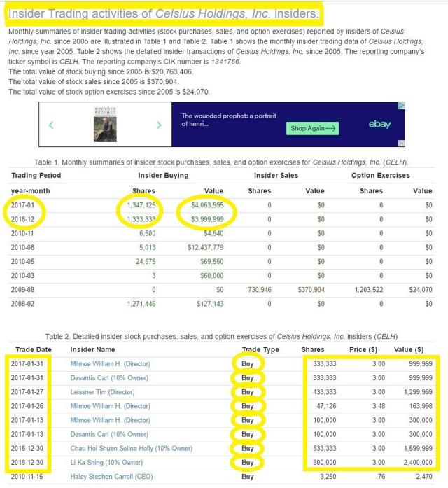Click the 2010-11-15 trade date
Image resolution: width=448 pixels, height=488 pixels.
27,477
